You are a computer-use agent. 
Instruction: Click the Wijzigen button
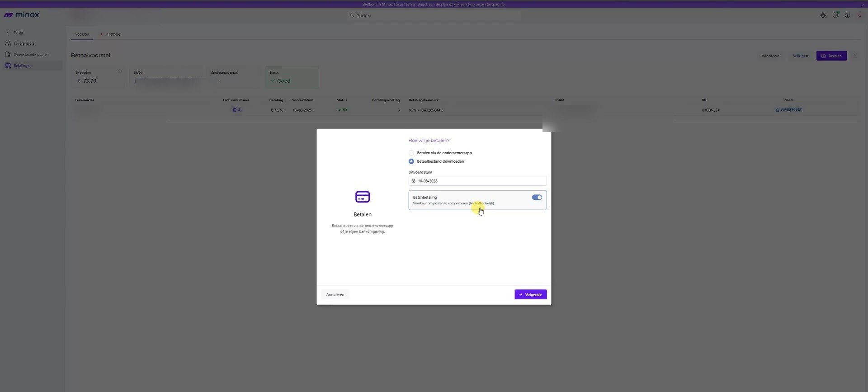pyautogui.click(x=800, y=56)
